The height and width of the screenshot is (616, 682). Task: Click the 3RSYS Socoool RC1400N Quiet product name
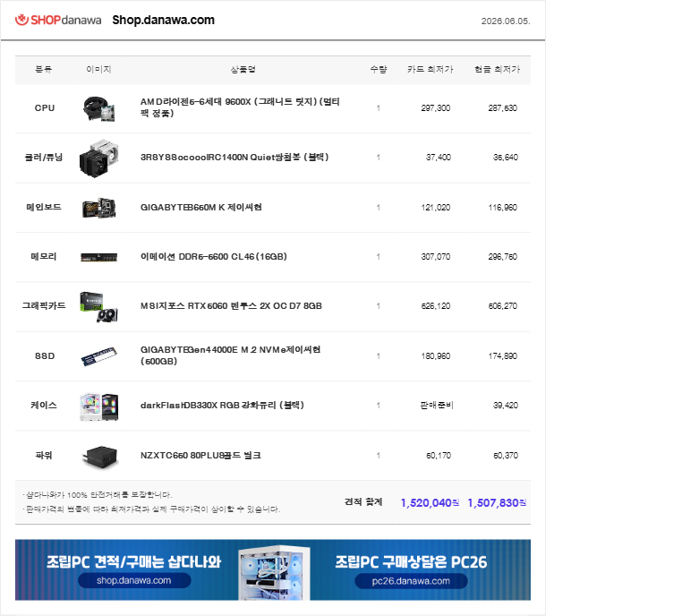click(234, 157)
